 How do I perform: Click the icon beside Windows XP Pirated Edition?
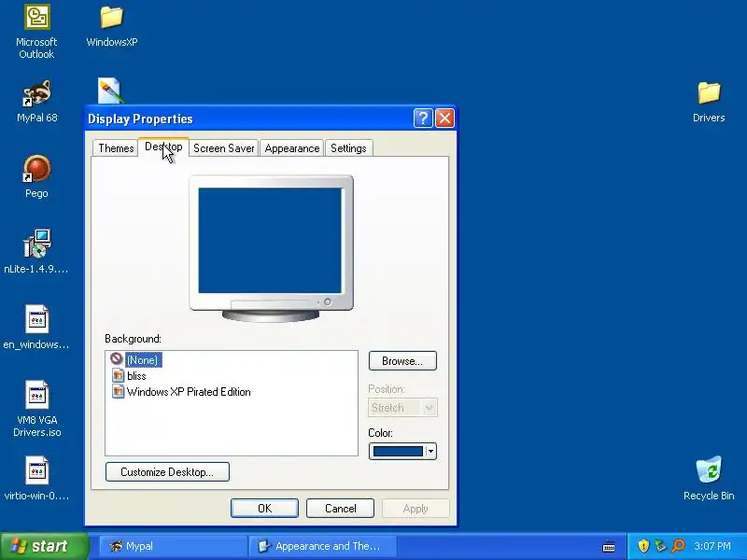pos(119,391)
